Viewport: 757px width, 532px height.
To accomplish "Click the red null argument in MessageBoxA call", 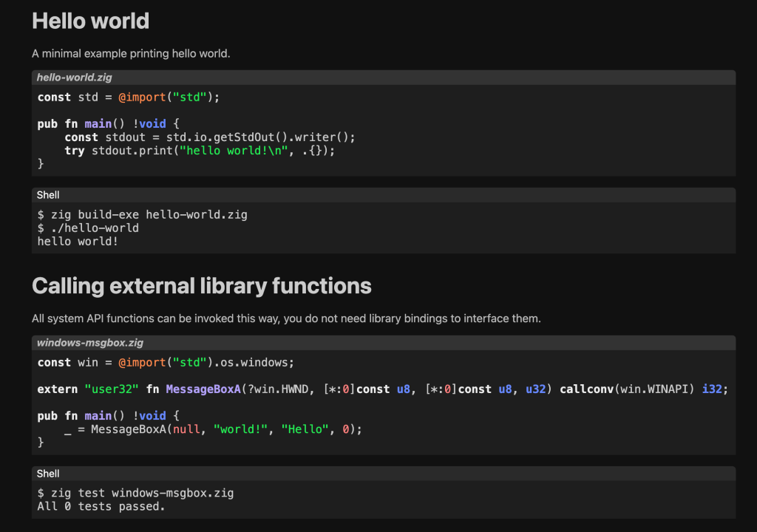I will point(186,429).
